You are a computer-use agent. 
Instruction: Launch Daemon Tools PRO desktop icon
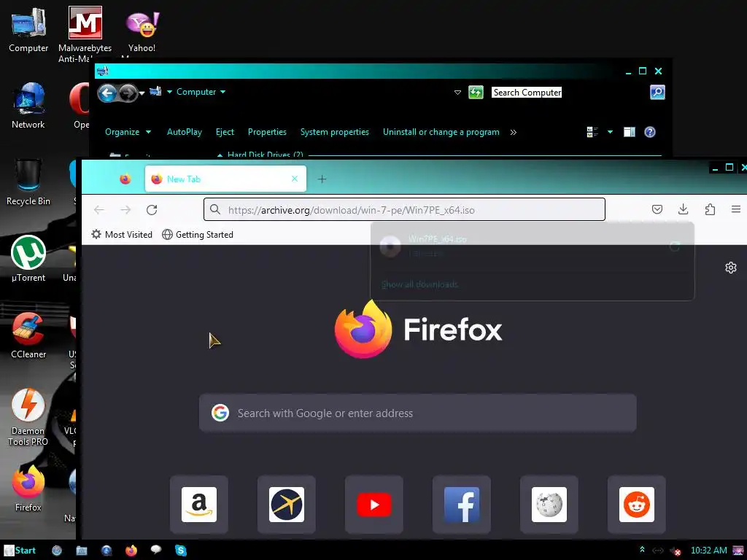point(28,417)
